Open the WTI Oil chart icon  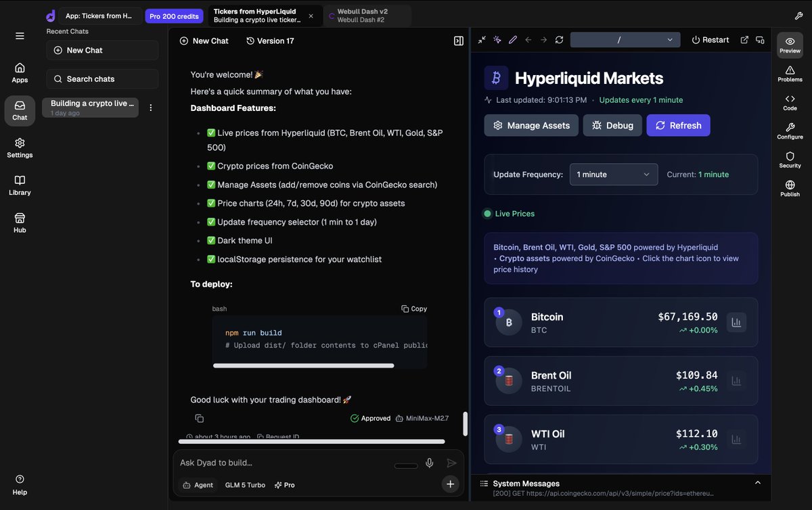[736, 439]
